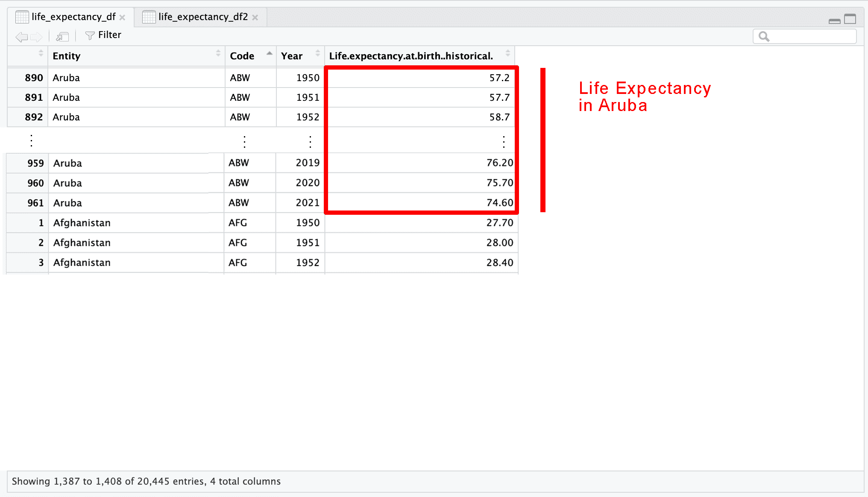Click the show in new window icon

pos(62,37)
